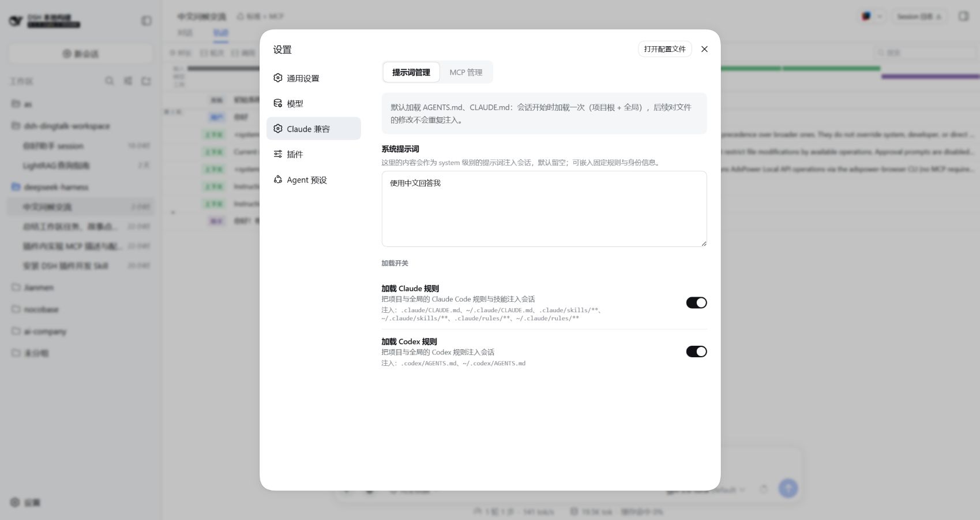
Task: Collapse the sidebar via top-left panel icon
Action: 147,21
